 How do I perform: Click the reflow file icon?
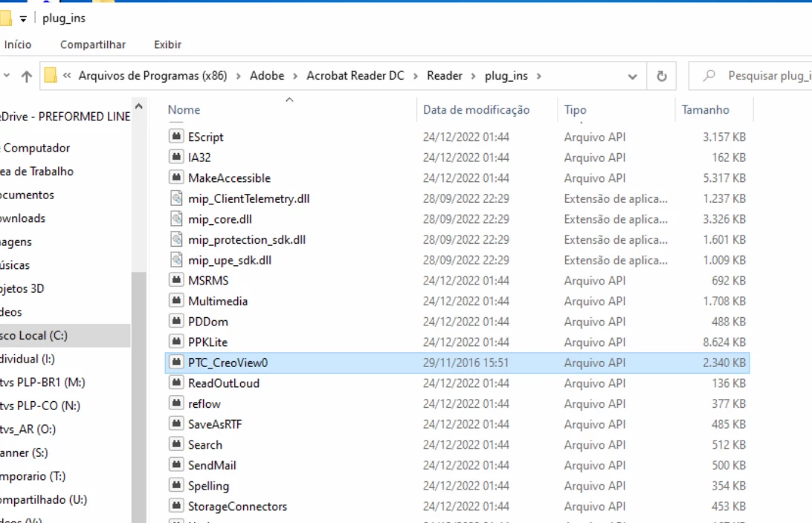176,403
